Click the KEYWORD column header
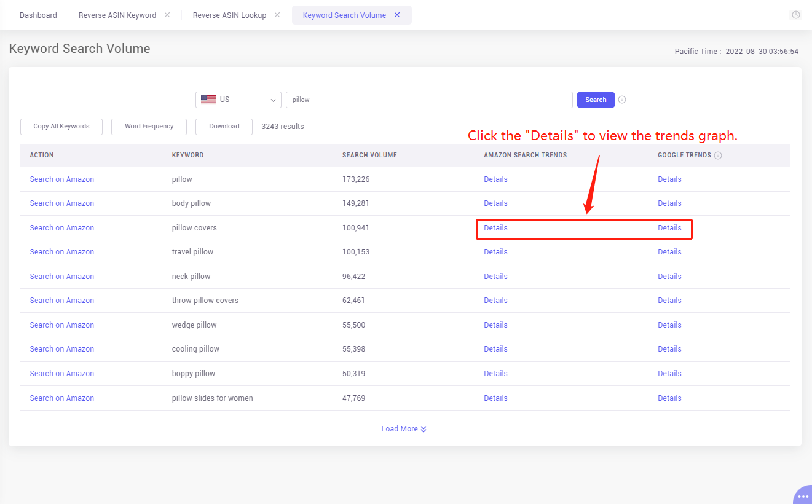 click(x=187, y=156)
